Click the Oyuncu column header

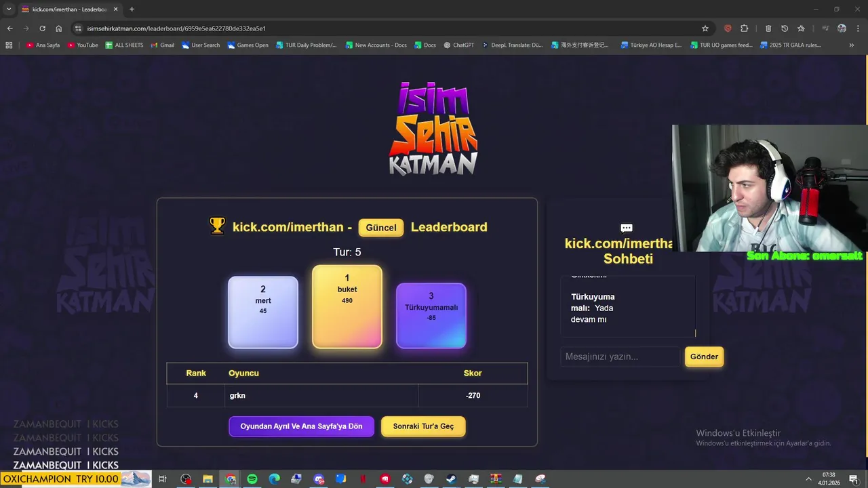click(243, 373)
